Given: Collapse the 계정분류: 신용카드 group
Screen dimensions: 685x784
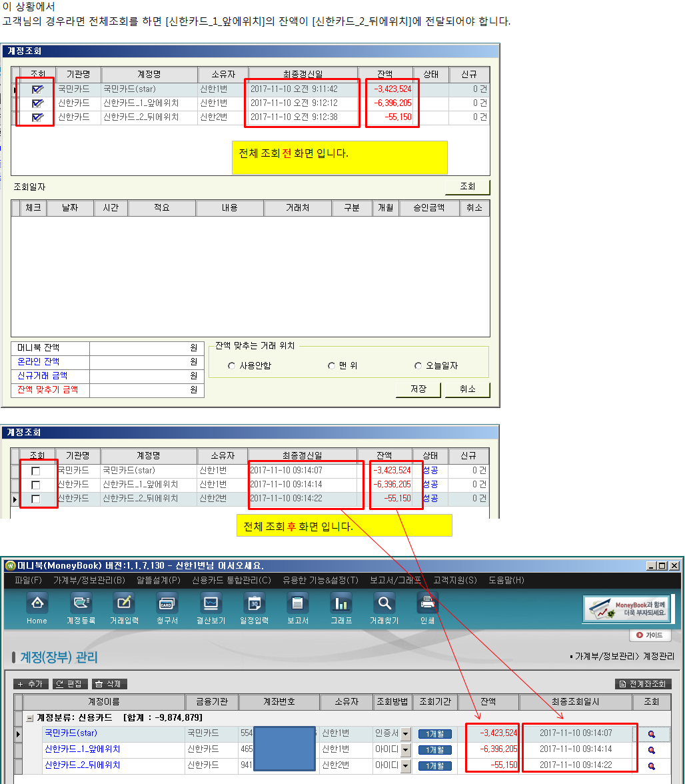Looking at the screenshot, I should 30,718.
